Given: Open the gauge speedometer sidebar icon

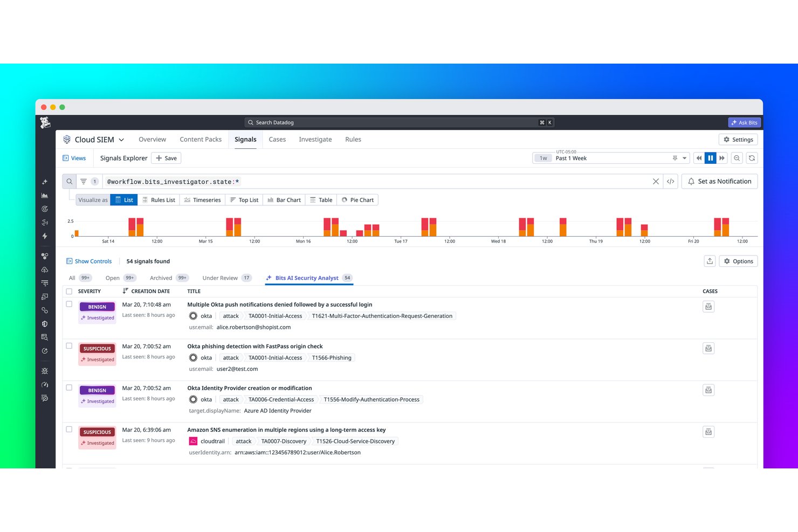Looking at the screenshot, I should coord(45,384).
